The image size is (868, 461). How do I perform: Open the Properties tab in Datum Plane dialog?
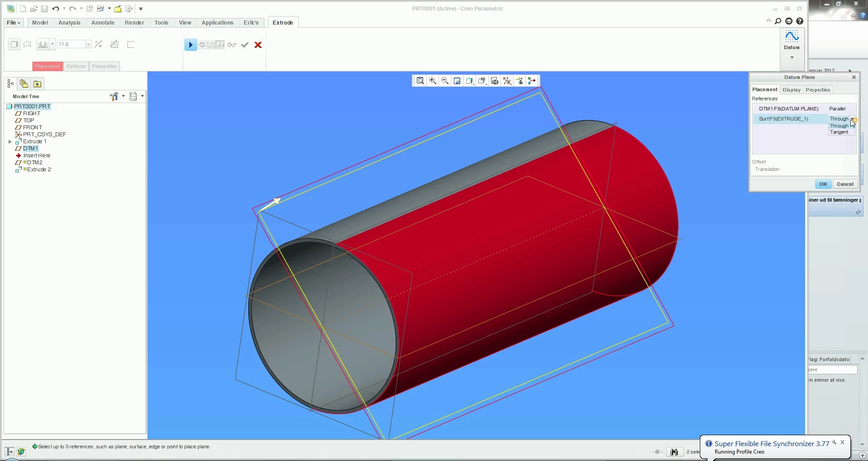[818, 90]
